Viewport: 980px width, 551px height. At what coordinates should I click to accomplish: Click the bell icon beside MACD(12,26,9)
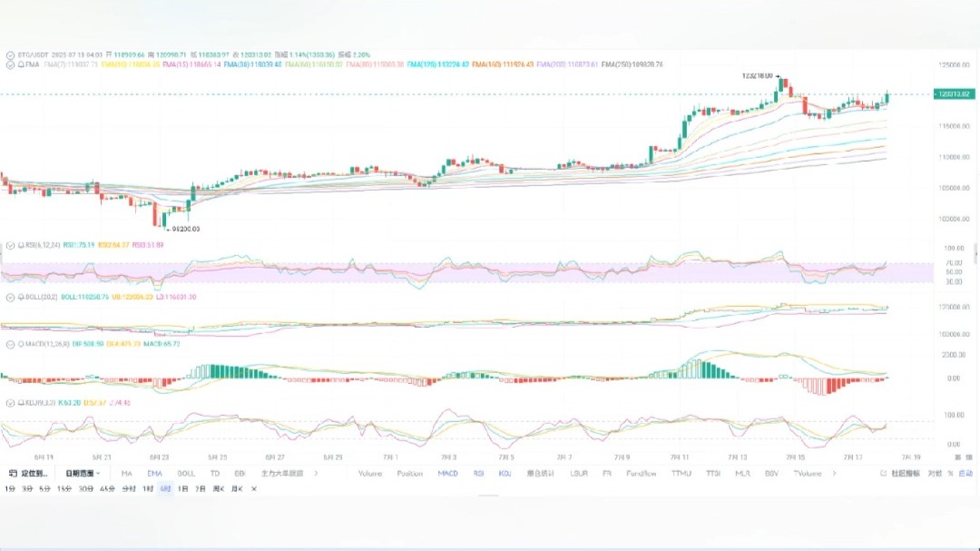point(21,345)
